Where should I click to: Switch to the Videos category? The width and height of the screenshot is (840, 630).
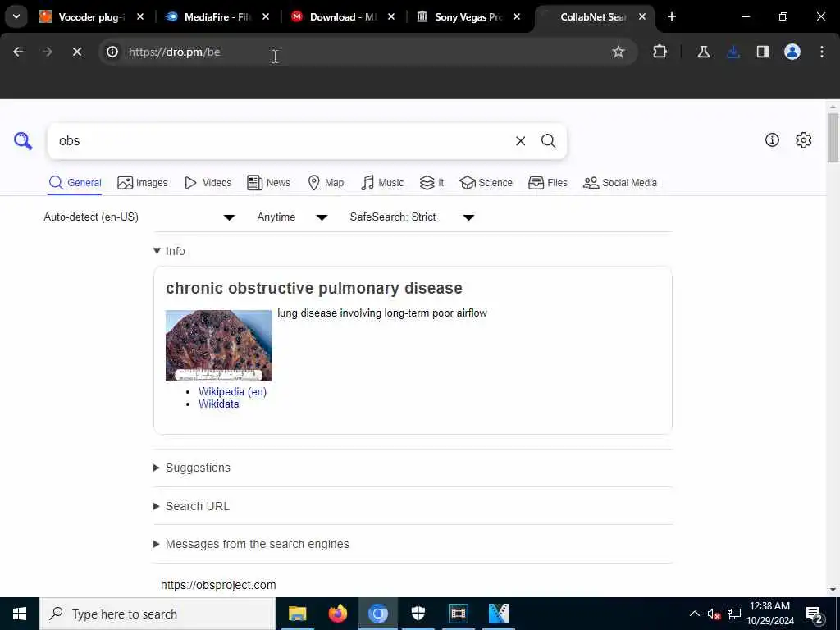208,183
